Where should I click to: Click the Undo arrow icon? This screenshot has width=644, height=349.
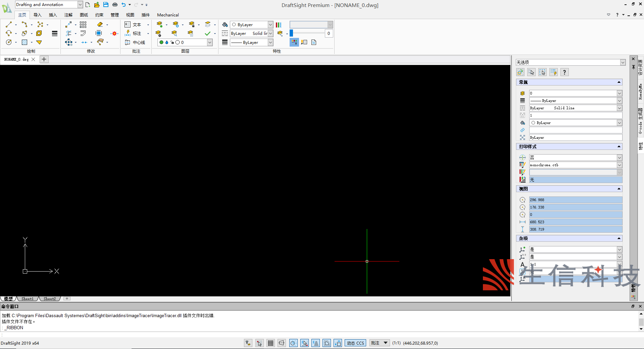[x=123, y=5]
